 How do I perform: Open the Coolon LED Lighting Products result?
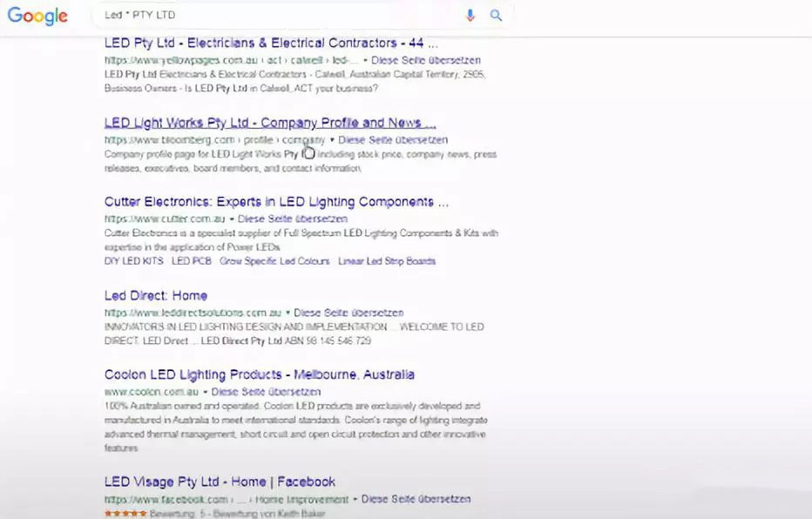(x=259, y=374)
